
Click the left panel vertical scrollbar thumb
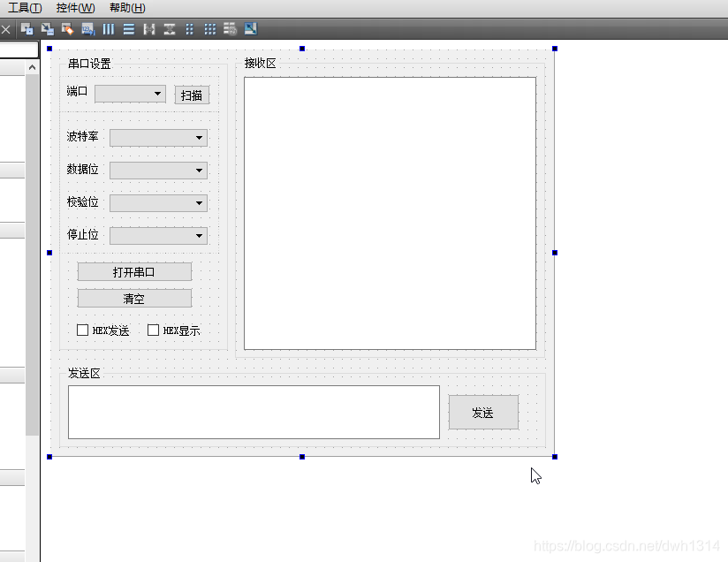coord(32,254)
